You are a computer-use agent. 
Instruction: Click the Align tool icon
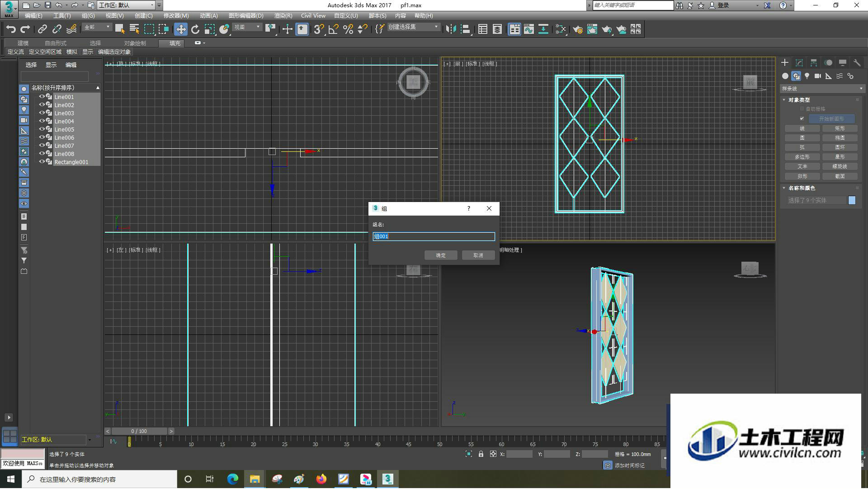pyautogui.click(x=465, y=29)
